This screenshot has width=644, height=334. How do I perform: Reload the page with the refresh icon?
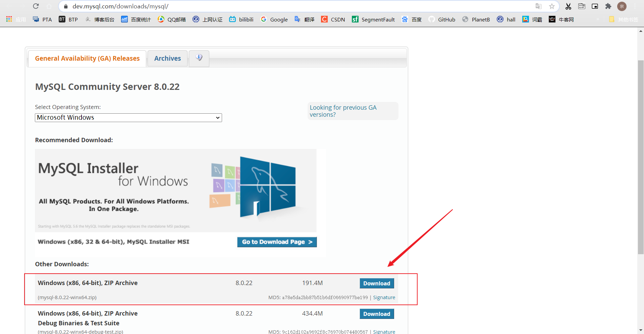pos(36,6)
